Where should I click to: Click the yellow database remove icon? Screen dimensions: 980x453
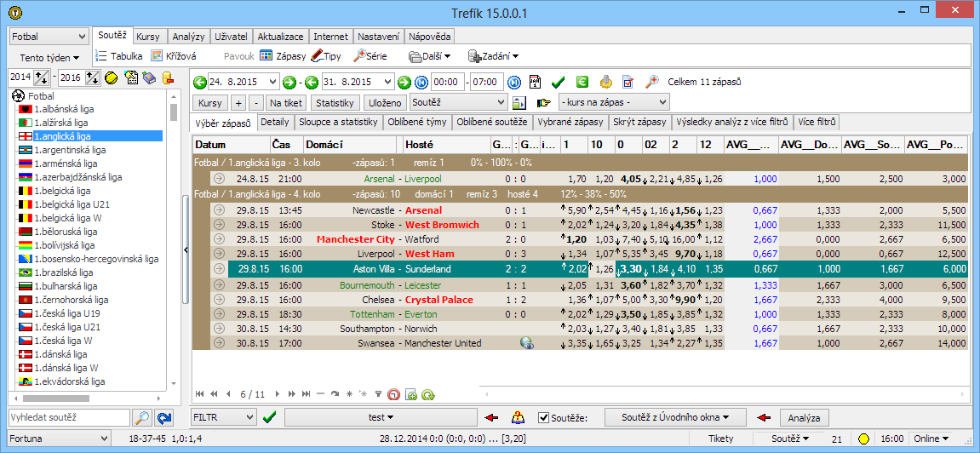point(167,77)
